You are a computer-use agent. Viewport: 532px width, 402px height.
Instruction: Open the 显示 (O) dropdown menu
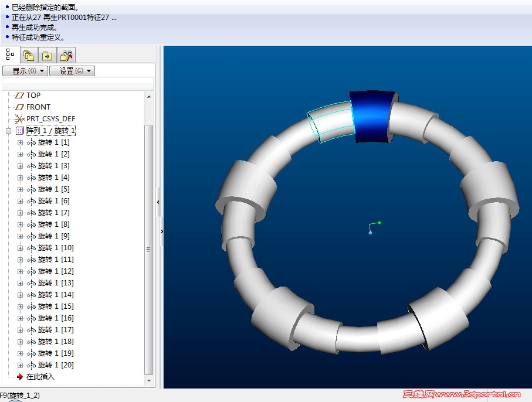tap(25, 71)
